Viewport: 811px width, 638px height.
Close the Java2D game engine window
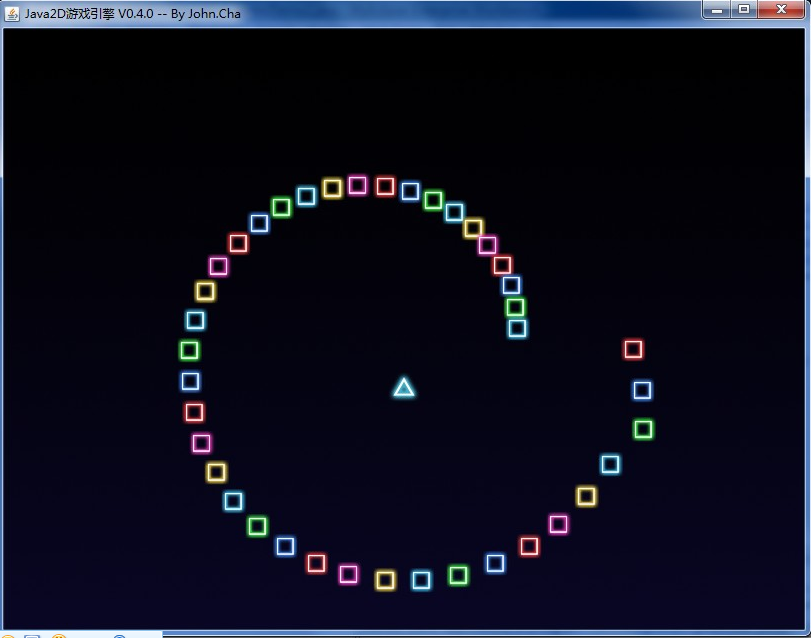coord(781,10)
